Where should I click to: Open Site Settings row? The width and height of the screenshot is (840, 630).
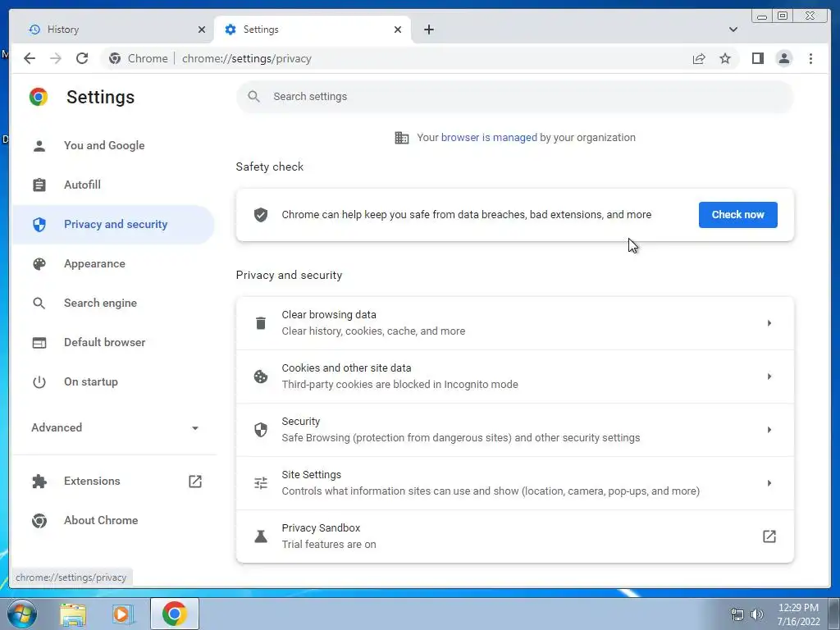(x=515, y=483)
